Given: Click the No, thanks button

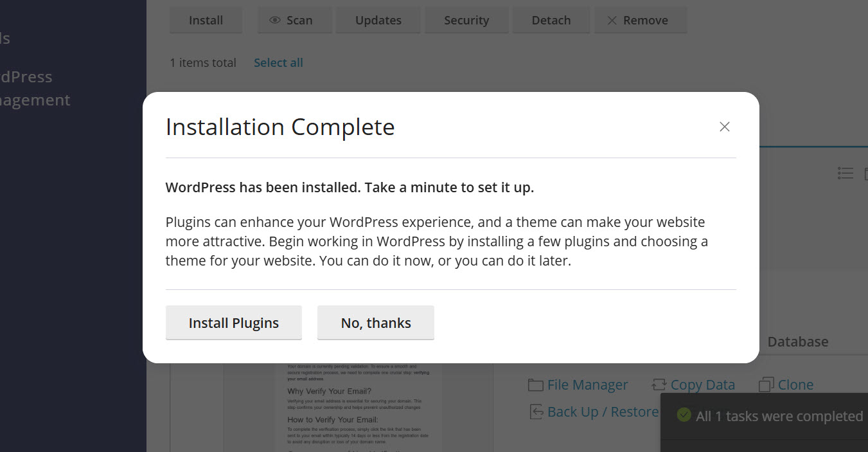Looking at the screenshot, I should pyautogui.click(x=376, y=323).
